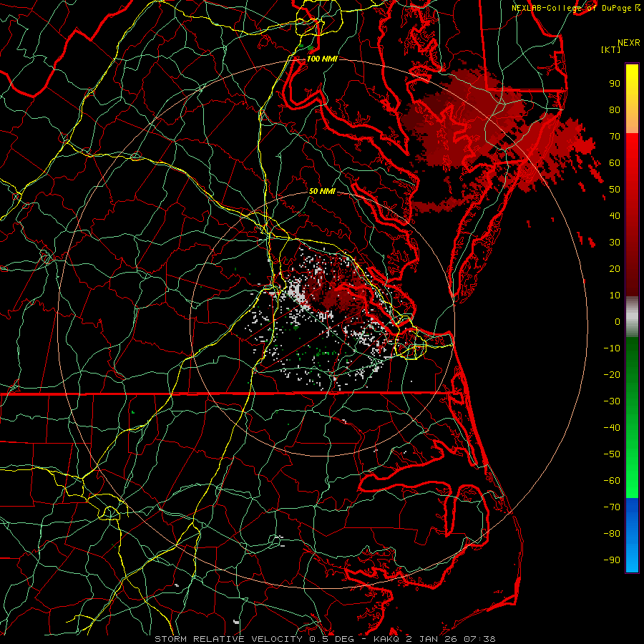Screen dimensions: 644x644
Task: Pick the gray zero-velocity color bar segment
Action: coord(632,317)
